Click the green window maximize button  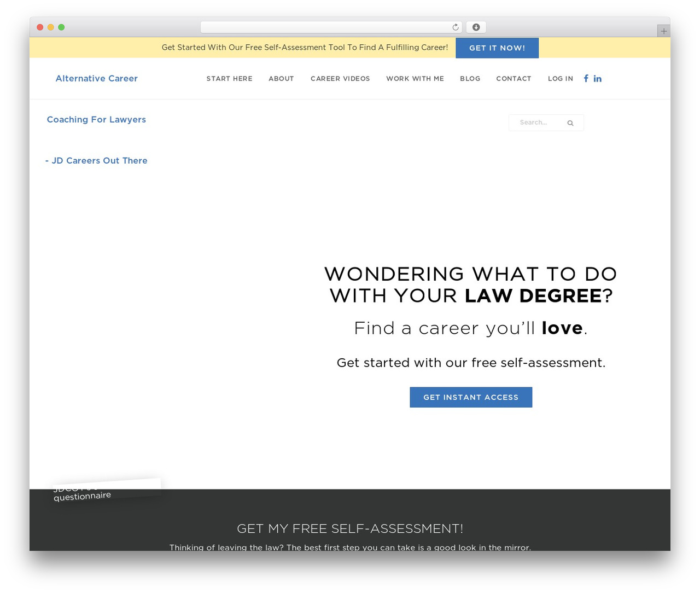pyautogui.click(x=61, y=27)
